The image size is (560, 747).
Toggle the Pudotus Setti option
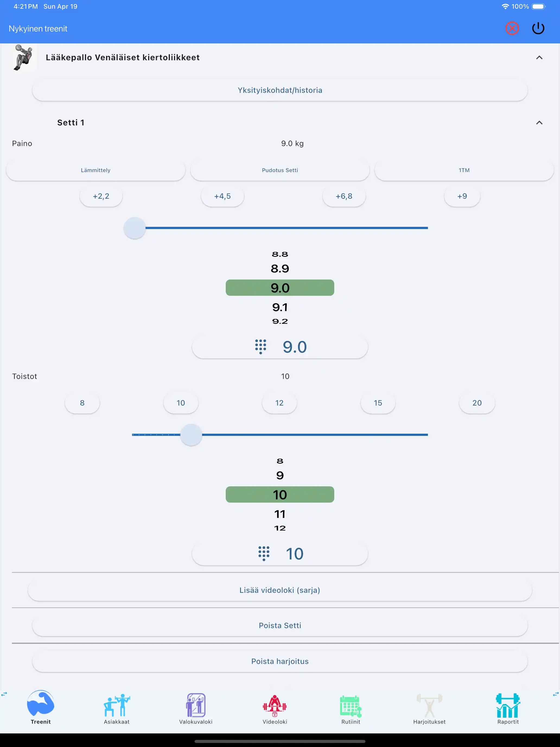[280, 170]
